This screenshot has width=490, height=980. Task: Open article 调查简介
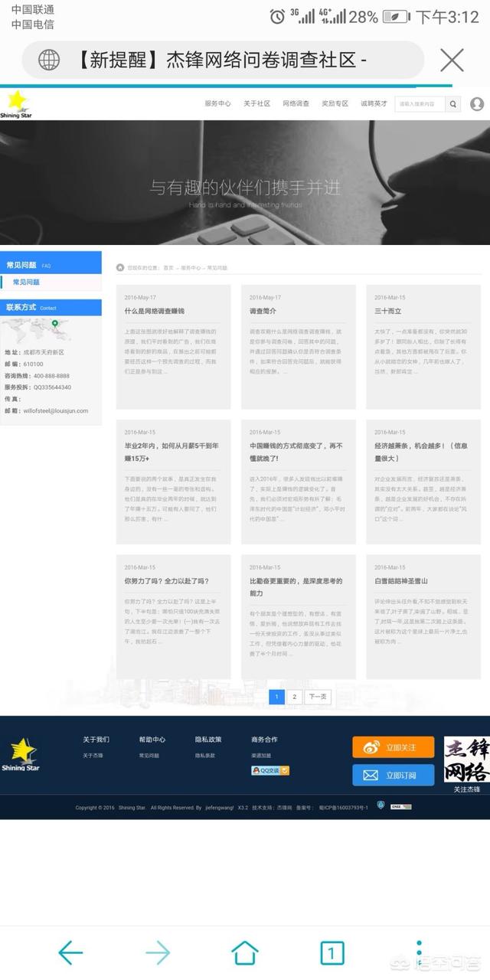click(x=263, y=312)
